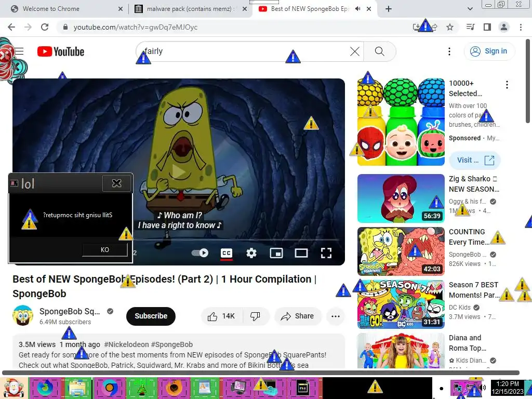This screenshot has width=532, height=399.
Task: Close the lol dialog with its X
Action: (117, 183)
